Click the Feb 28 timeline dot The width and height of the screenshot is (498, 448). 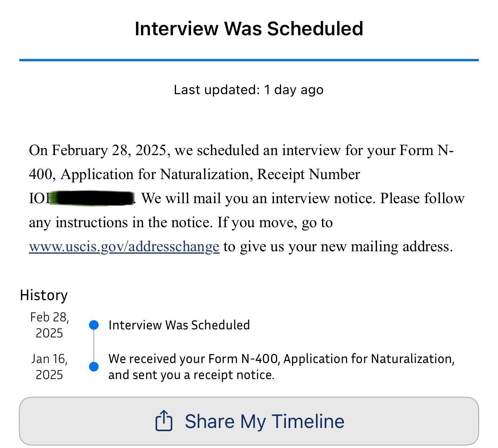pos(94,325)
